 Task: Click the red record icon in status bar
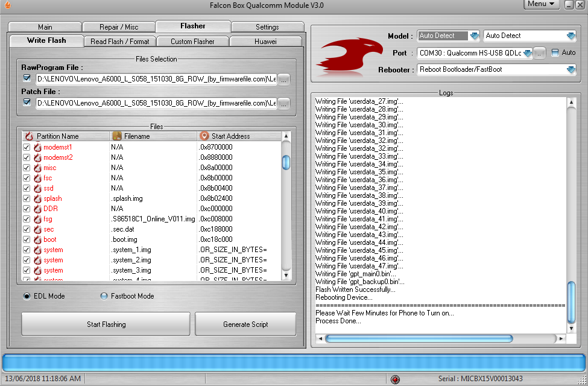(395, 379)
